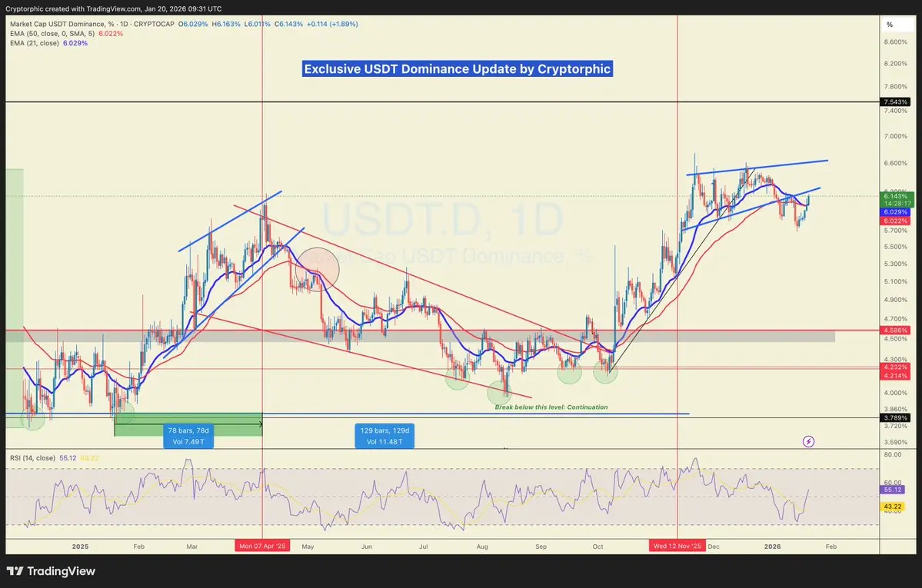Select the 129 bars, 129d measurement box

(x=384, y=437)
